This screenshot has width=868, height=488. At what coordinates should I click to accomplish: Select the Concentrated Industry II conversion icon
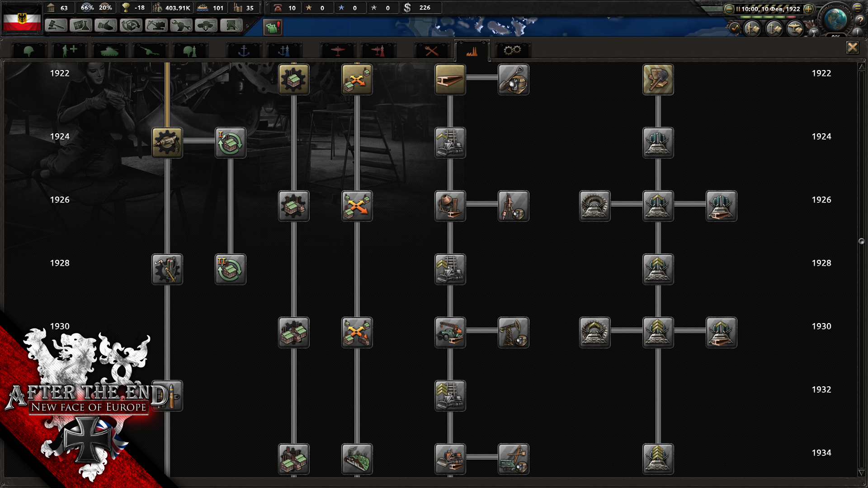coord(231,269)
